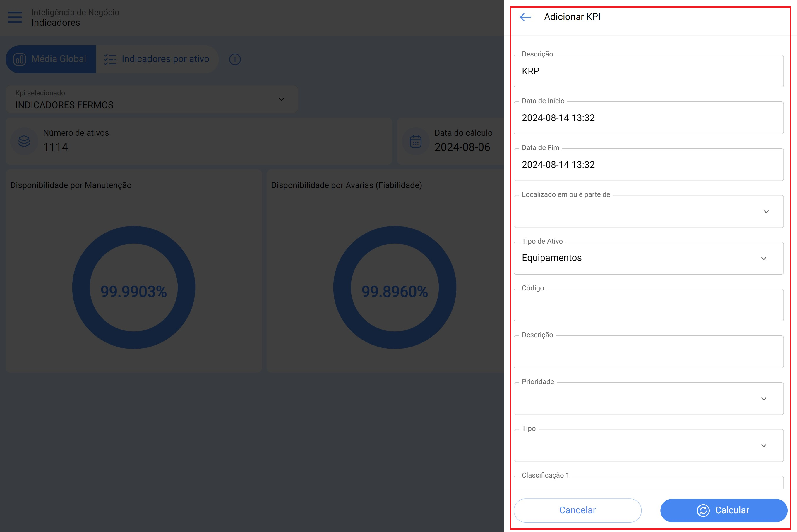
Task: Focus the KPI Descrição field containing KRP
Action: (x=648, y=71)
